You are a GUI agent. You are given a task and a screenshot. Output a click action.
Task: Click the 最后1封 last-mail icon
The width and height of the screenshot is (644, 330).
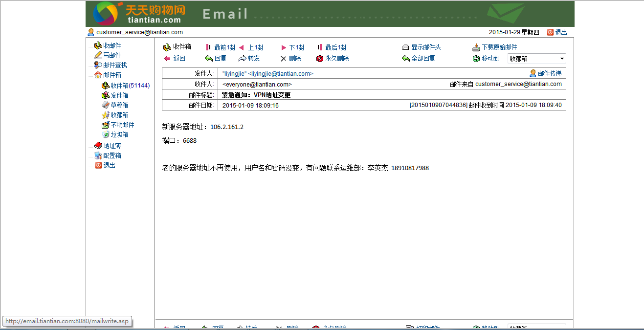[x=320, y=47]
